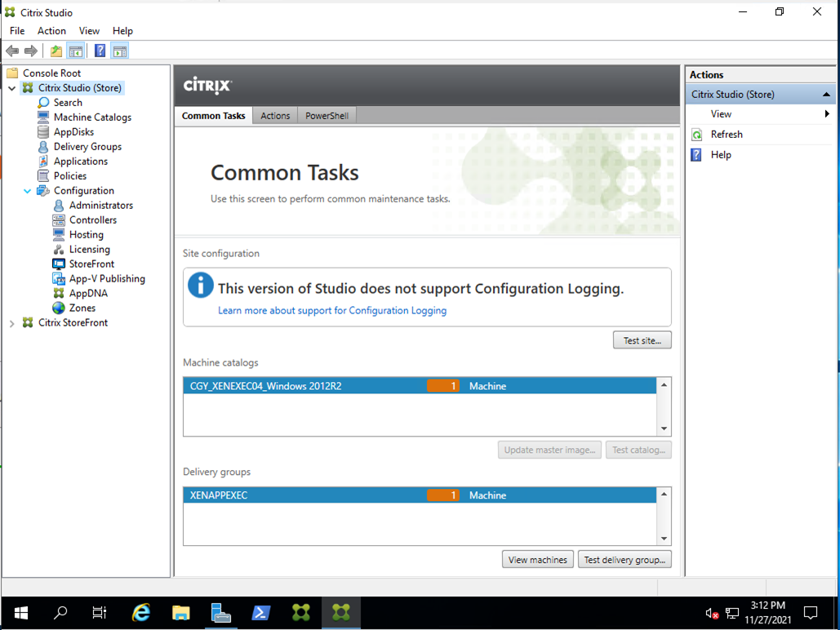
Task: Open the App-V Publishing node icon
Action: coord(59,278)
